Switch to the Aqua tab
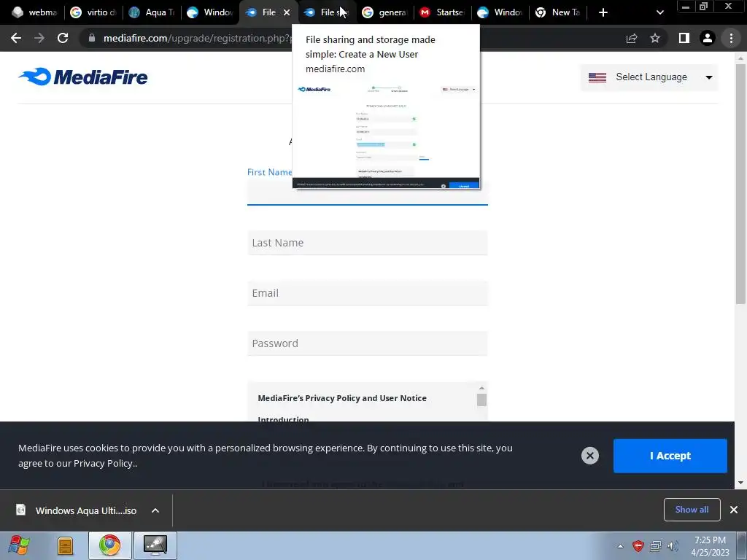747x560 pixels. (x=152, y=12)
